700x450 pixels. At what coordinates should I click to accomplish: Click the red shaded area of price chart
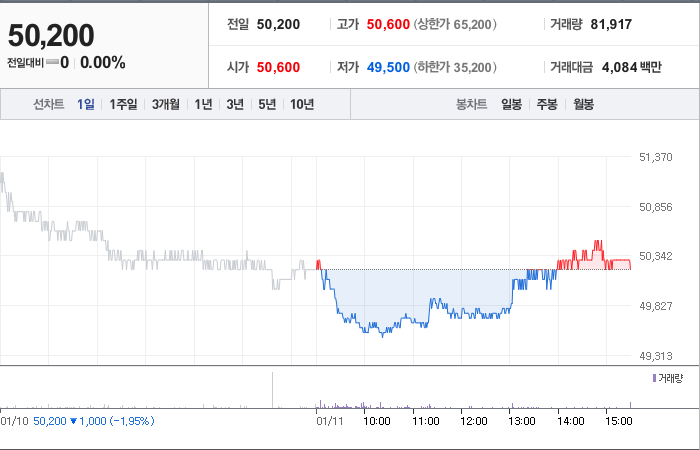(x=598, y=263)
